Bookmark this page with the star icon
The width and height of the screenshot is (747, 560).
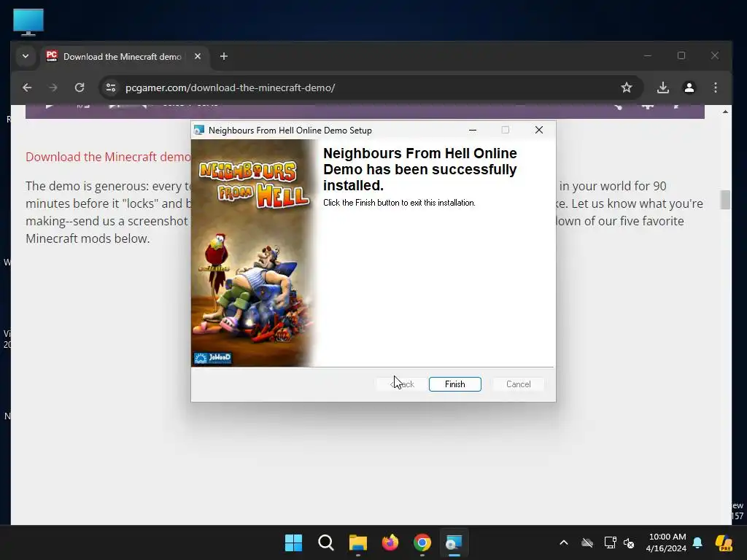tap(627, 87)
